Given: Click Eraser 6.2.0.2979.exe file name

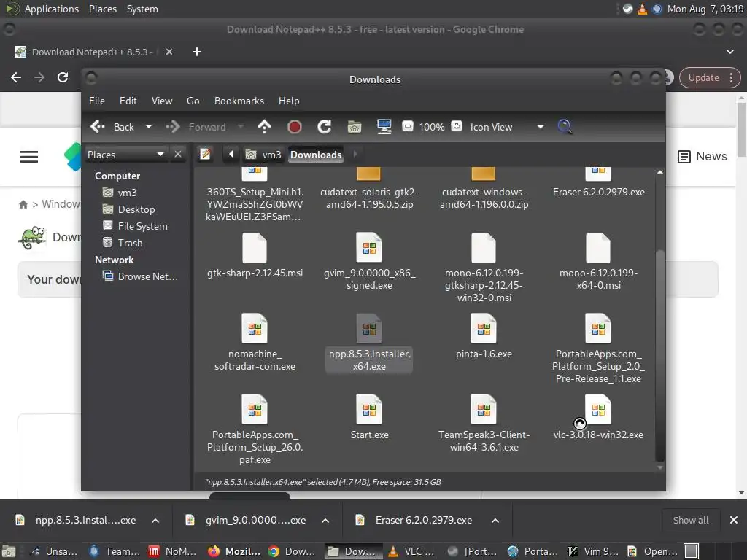Looking at the screenshot, I should tap(598, 192).
